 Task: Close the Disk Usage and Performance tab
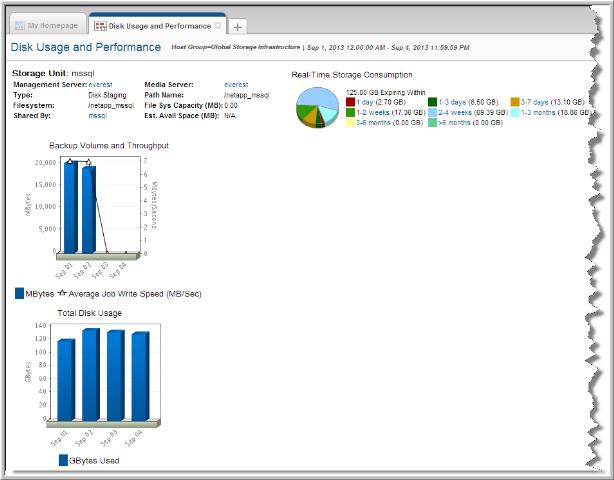219,23
